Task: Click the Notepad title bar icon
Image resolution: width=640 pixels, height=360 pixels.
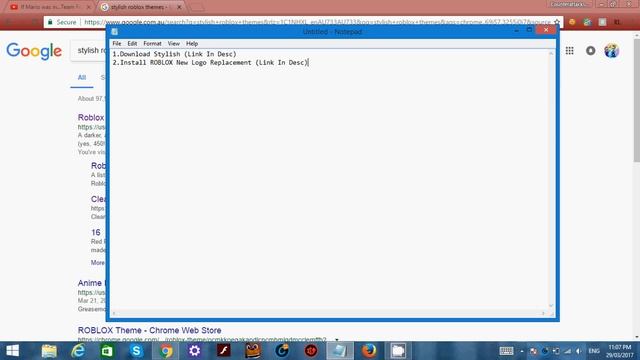Action: coord(115,31)
